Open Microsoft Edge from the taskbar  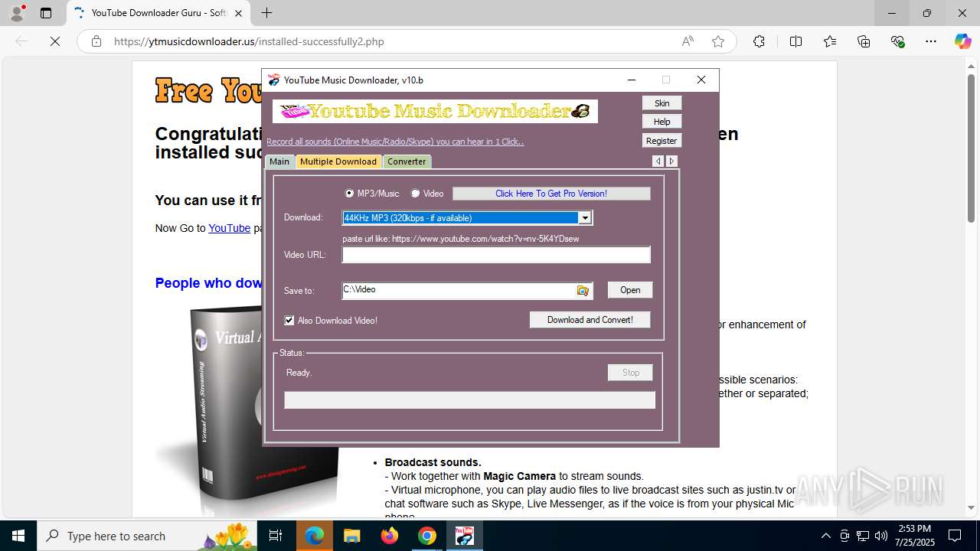click(x=314, y=536)
